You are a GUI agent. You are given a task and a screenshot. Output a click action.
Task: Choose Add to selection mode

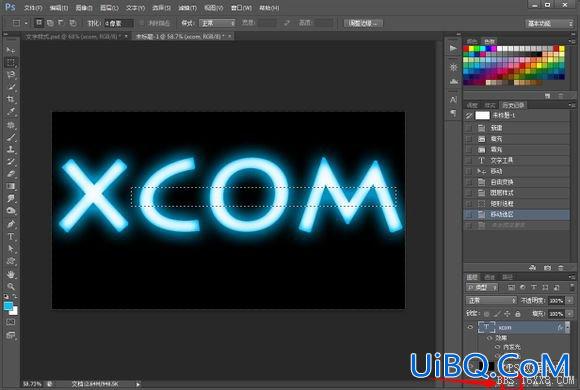click(50, 23)
